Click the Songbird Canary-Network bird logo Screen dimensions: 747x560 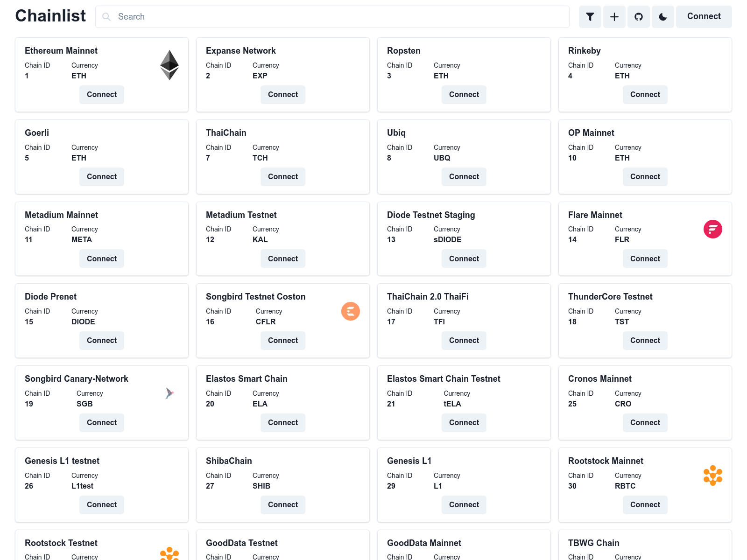(169, 393)
